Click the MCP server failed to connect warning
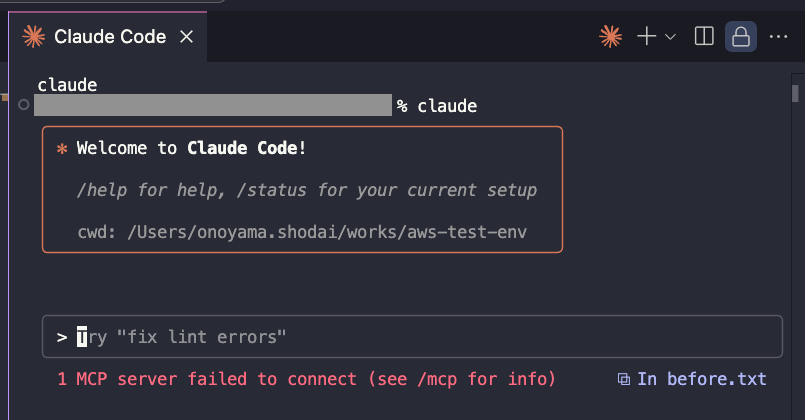The height and width of the screenshot is (420, 805). point(306,379)
